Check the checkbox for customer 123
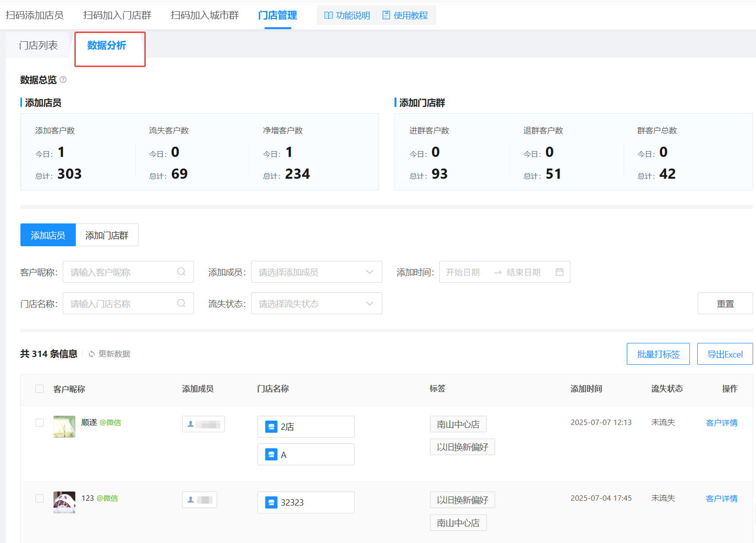Screen dimensions: 756x543 point(40,499)
